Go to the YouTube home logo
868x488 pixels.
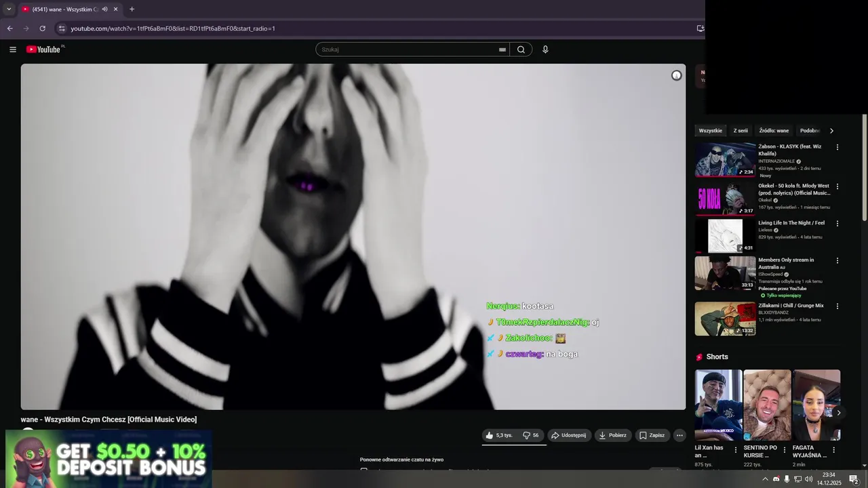[x=43, y=49]
